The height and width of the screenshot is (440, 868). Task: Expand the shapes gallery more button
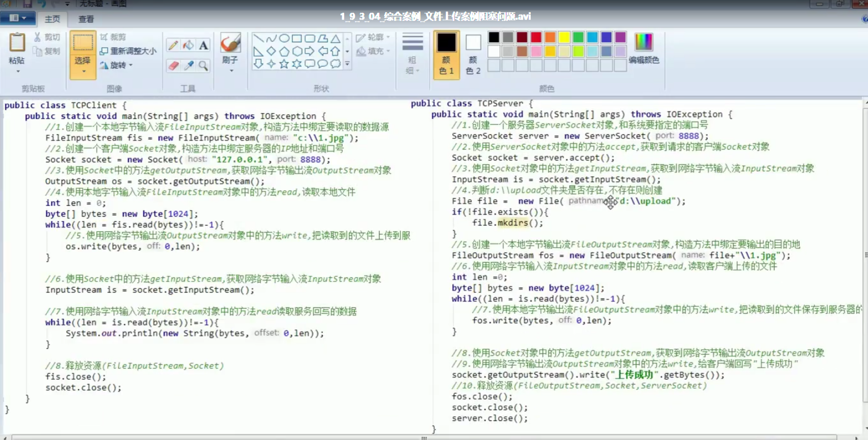347,64
